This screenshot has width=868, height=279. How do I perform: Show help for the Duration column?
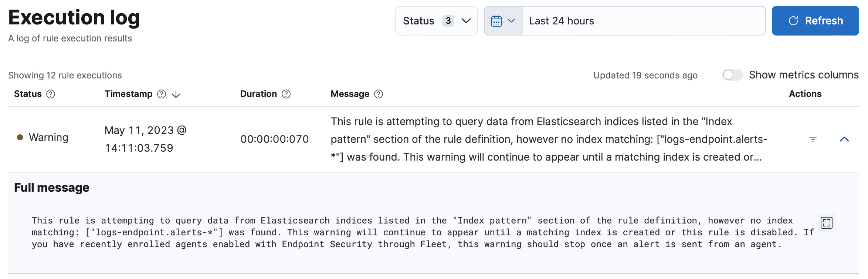point(286,94)
